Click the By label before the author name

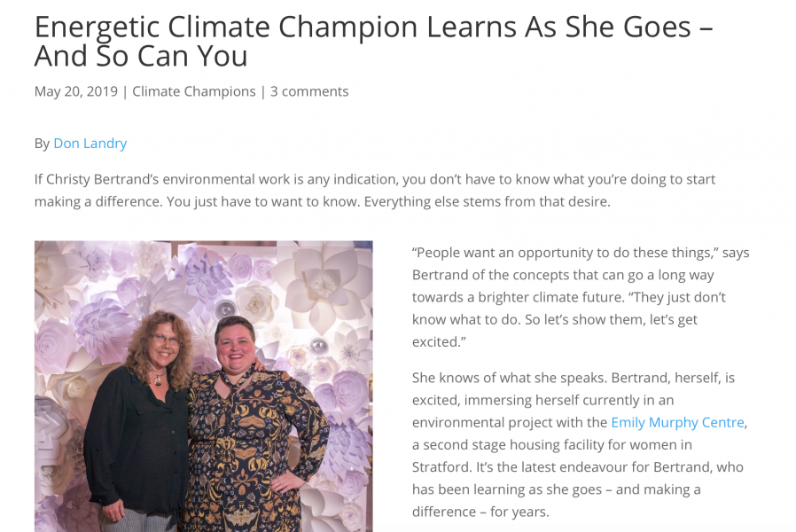(42, 144)
